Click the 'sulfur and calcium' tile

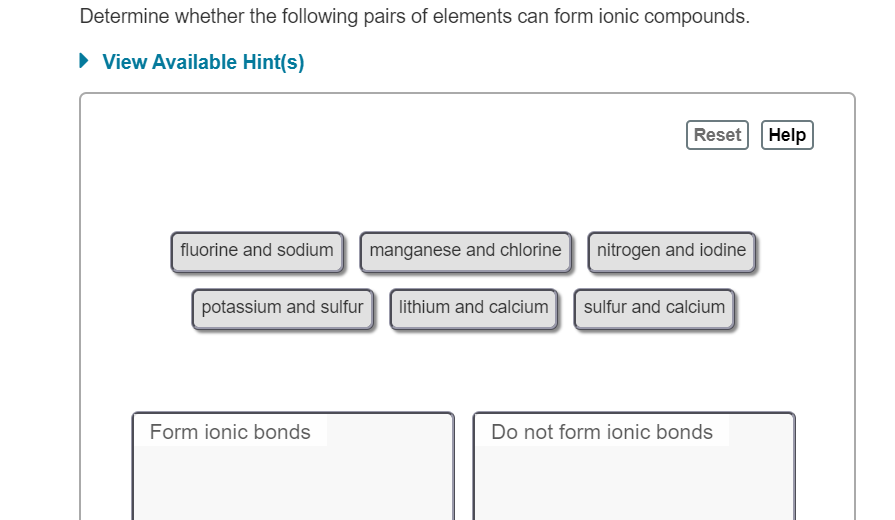654,308
